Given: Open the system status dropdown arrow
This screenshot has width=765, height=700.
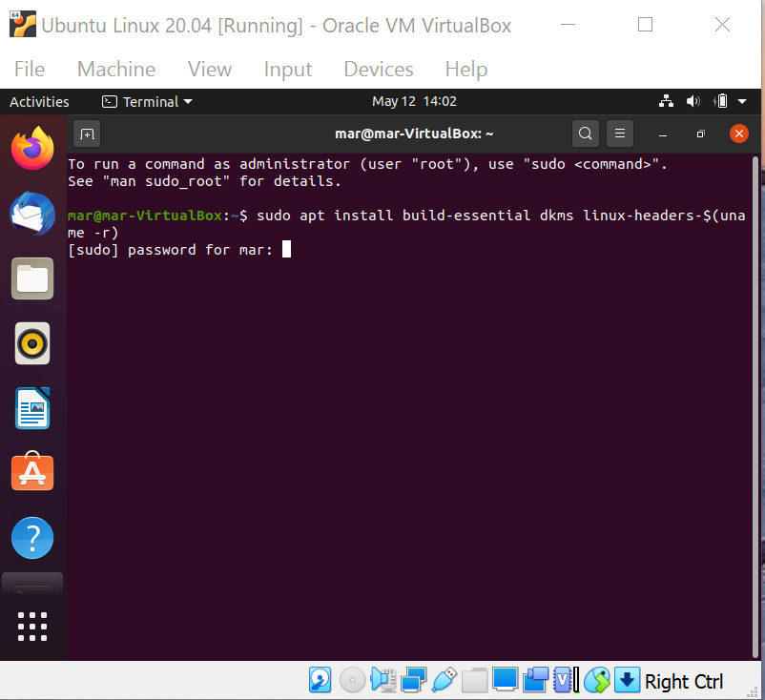Looking at the screenshot, I should click(x=742, y=101).
